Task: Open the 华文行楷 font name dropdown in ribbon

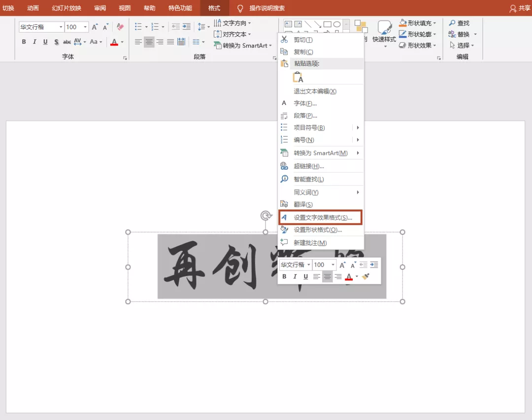Action: (61, 27)
